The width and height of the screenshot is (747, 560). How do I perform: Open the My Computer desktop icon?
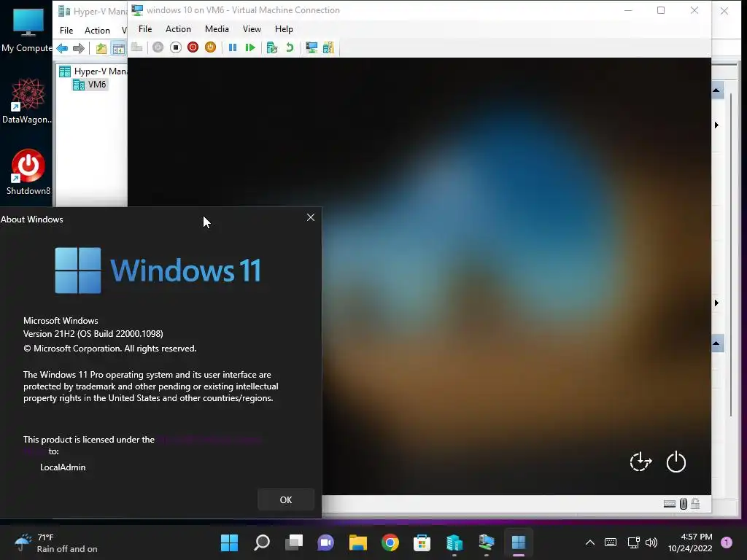tap(28, 29)
